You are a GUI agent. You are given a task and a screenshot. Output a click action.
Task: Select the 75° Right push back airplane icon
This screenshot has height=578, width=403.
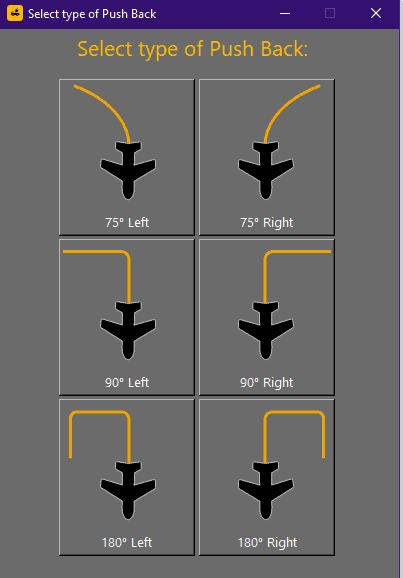[x=266, y=171]
